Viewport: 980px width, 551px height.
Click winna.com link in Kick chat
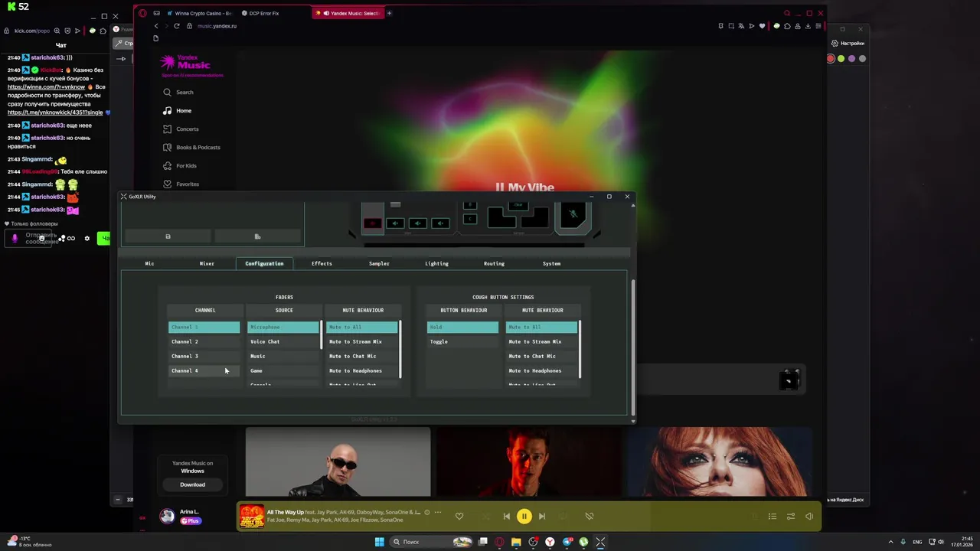point(45,87)
